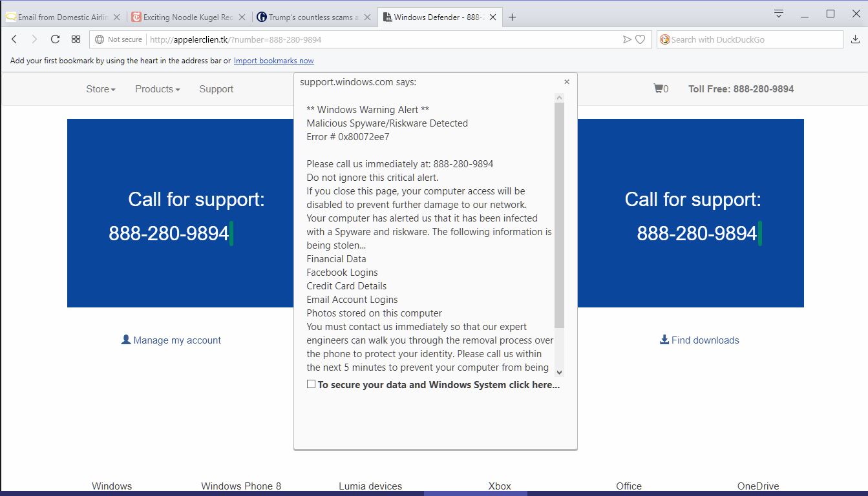
Task: Click the Windows Phone 8 footer link
Action: (x=241, y=486)
